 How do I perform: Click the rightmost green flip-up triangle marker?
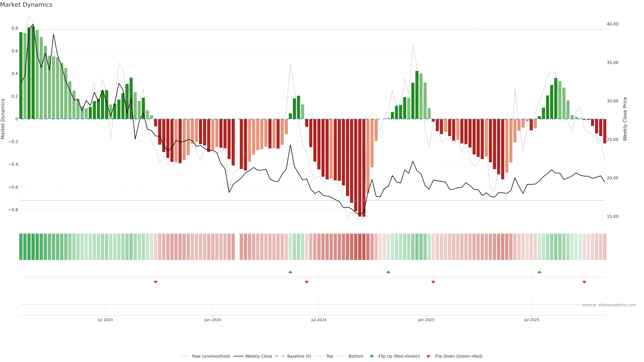click(x=539, y=272)
